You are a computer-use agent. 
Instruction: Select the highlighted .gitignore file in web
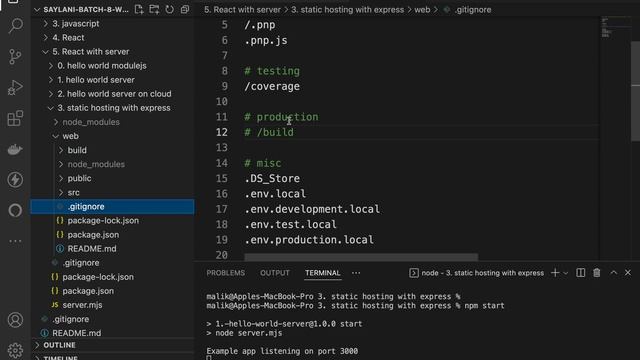click(x=112, y=207)
